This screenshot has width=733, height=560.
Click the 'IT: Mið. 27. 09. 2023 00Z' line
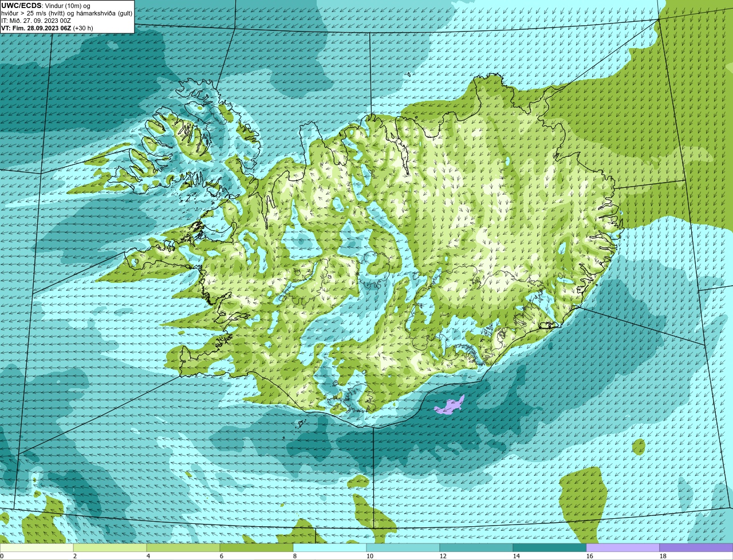(36, 21)
